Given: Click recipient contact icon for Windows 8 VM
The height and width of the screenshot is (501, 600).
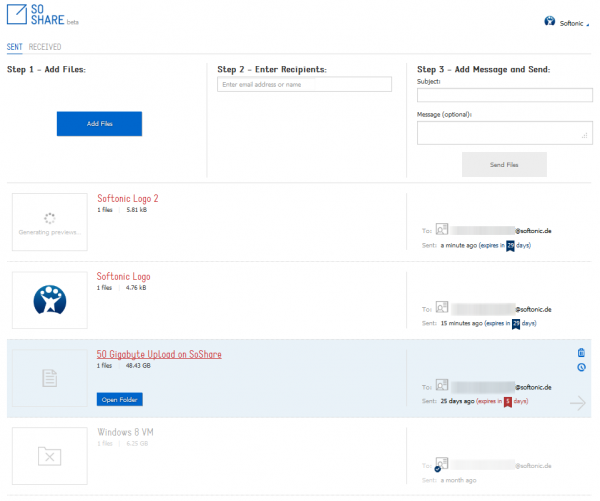Looking at the screenshot, I should tap(442, 465).
